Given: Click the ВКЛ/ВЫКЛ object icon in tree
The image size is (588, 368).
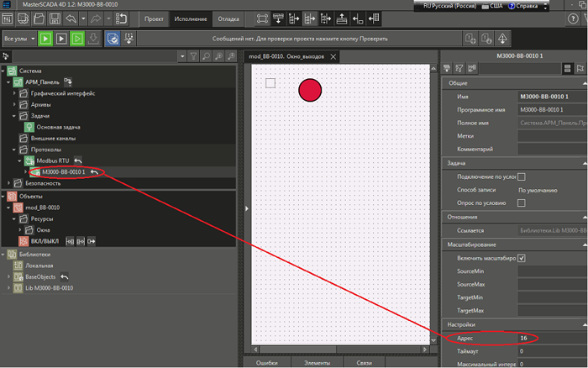Looking at the screenshot, I should point(22,241).
